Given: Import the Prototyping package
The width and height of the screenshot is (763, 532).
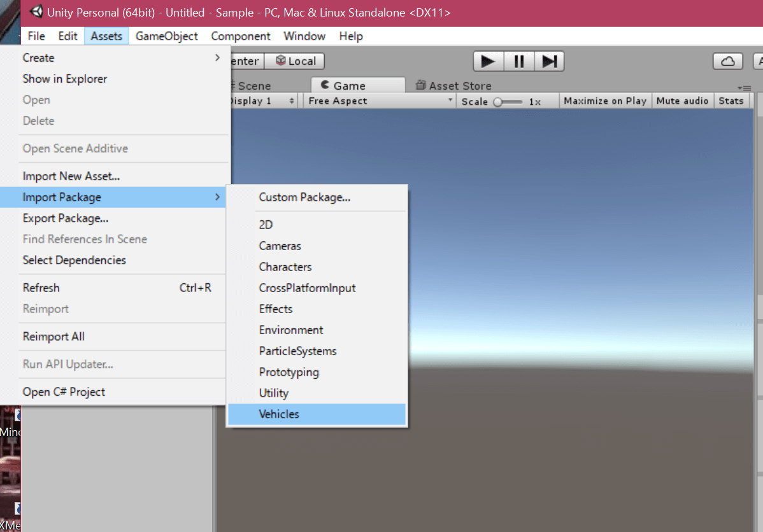Looking at the screenshot, I should [317, 372].
